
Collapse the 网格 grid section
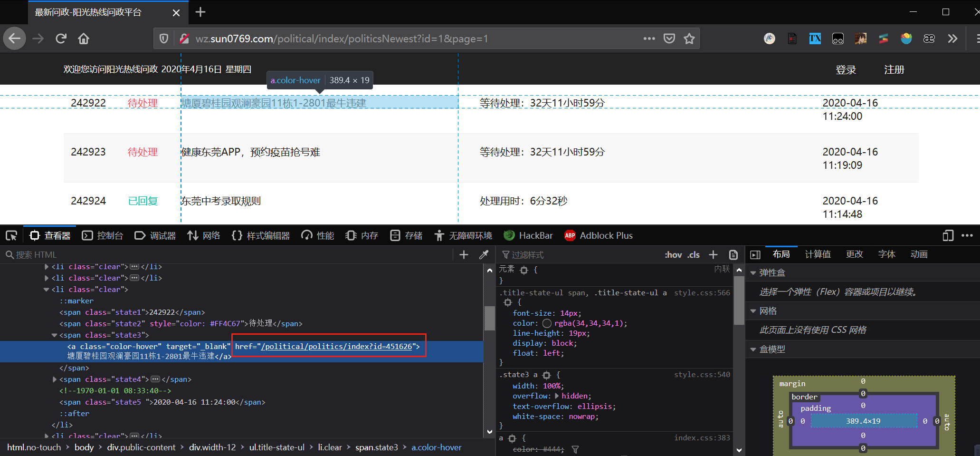coord(753,311)
